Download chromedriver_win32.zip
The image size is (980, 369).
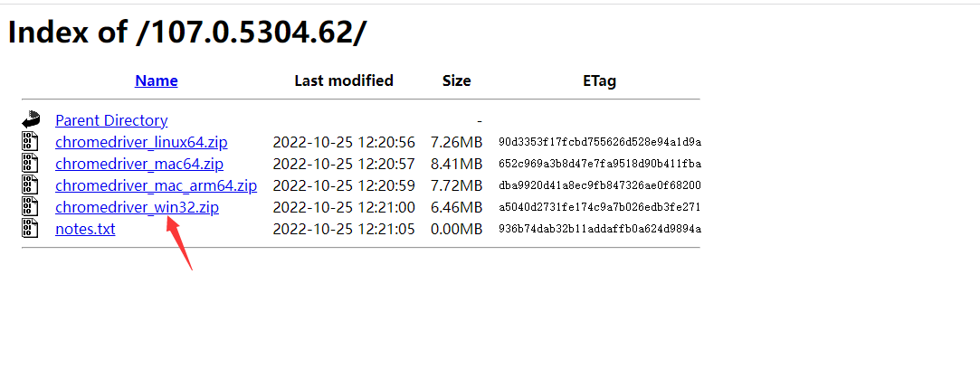tap(137, 207)
